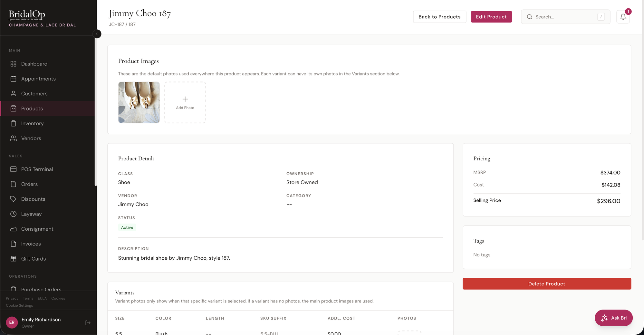
Task: Open the Customers section
Action: point(48,93)
